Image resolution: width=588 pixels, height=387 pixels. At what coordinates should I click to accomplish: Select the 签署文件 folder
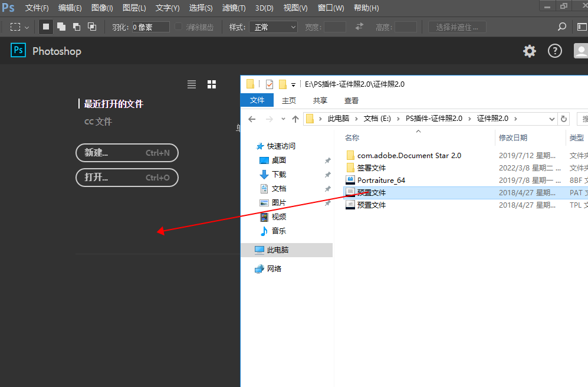point(371,168)
